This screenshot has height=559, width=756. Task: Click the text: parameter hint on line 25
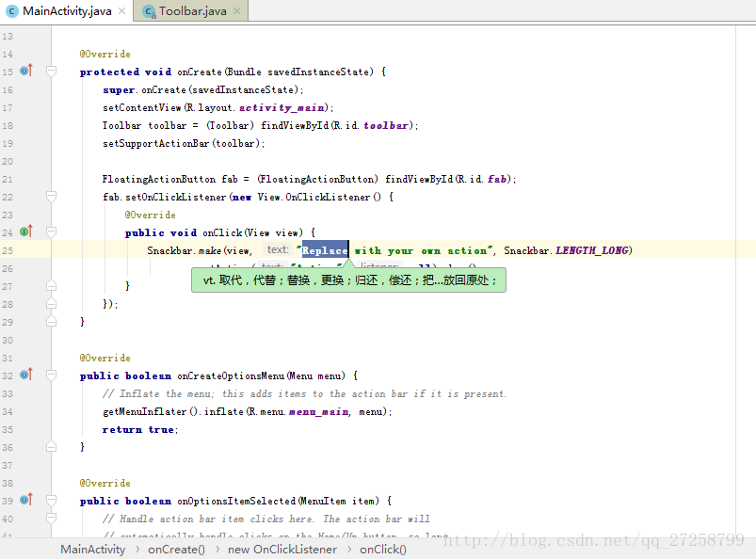(278, 249)
